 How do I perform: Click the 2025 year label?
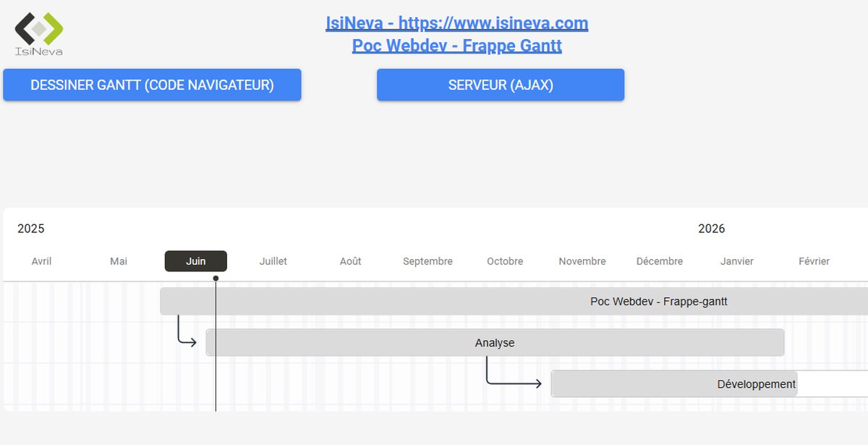point(30,229)
